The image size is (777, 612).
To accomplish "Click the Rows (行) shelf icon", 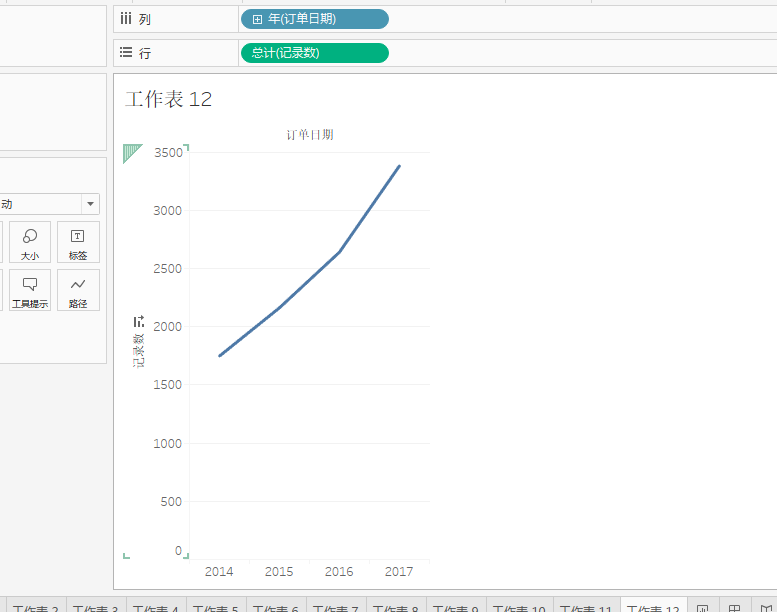I will click(x=126, y=52).
